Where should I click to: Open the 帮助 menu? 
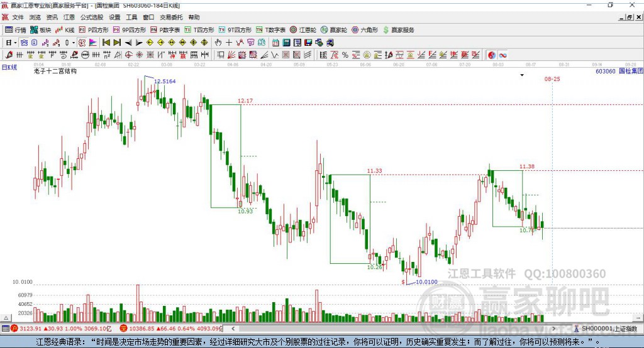point(194,17)
